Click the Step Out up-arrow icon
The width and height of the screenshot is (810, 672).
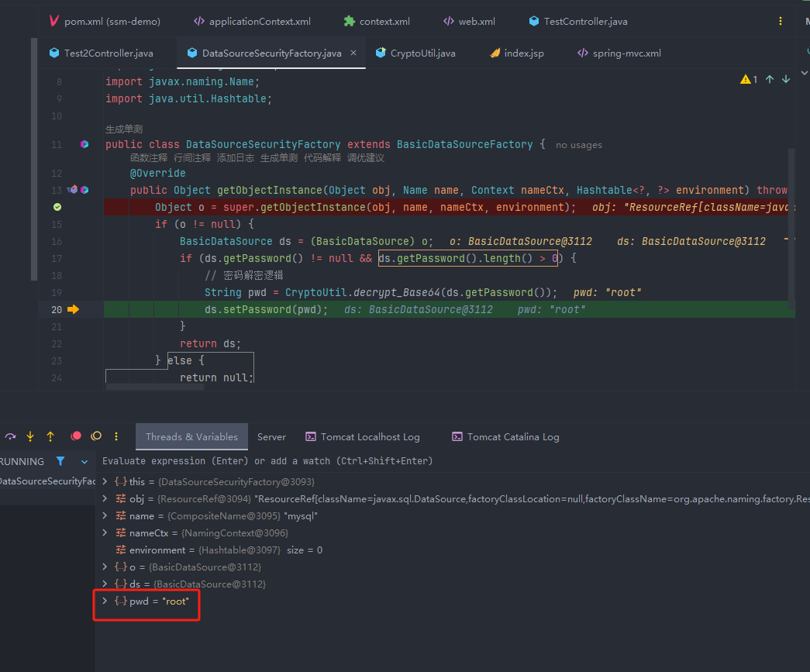coord(50,436)
